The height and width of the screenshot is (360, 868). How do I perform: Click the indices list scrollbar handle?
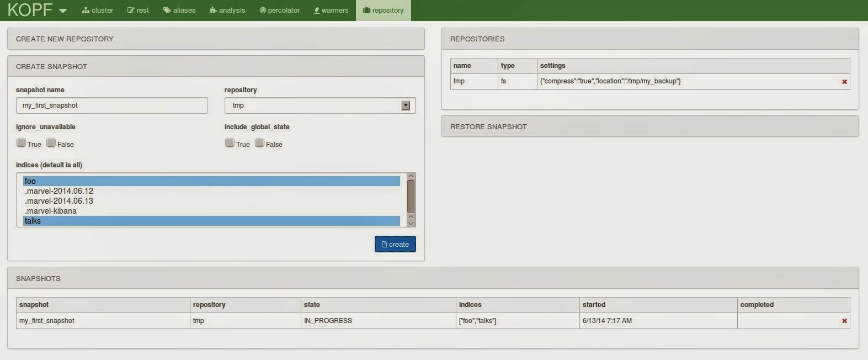click(411, 196)
